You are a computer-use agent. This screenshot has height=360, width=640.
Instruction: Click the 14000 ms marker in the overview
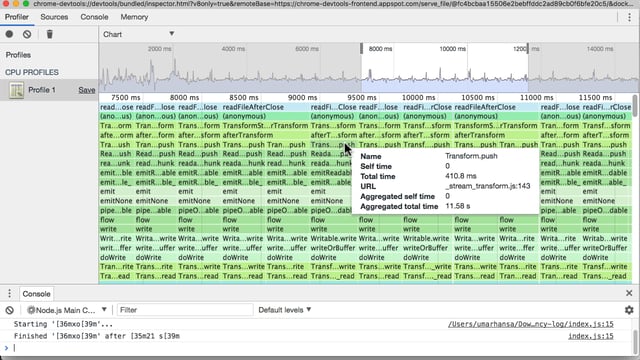(600, 49)
